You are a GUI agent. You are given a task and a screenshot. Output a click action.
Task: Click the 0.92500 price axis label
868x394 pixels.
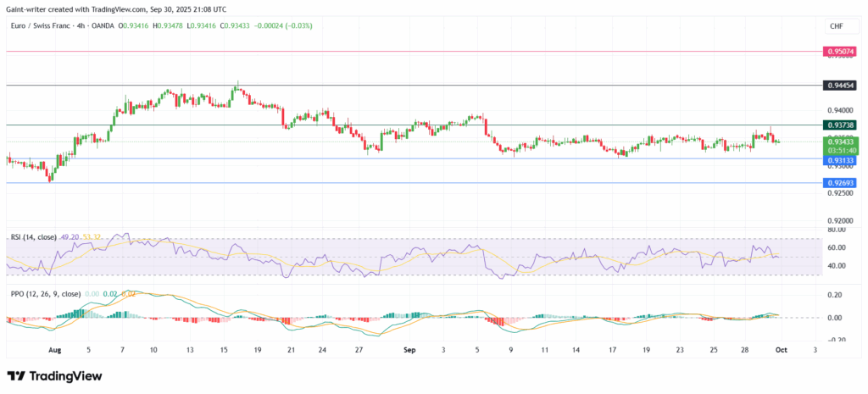pyautogui.click(x=840, y=193)
